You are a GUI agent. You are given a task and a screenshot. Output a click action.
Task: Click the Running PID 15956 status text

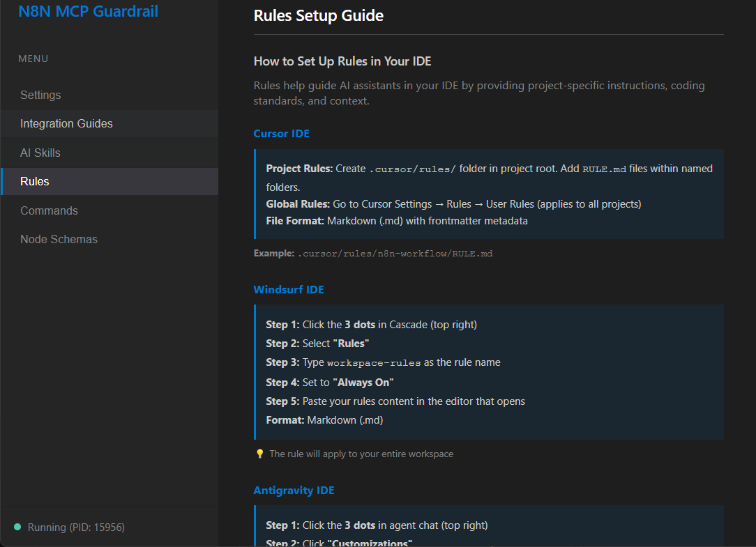[77, 527]
